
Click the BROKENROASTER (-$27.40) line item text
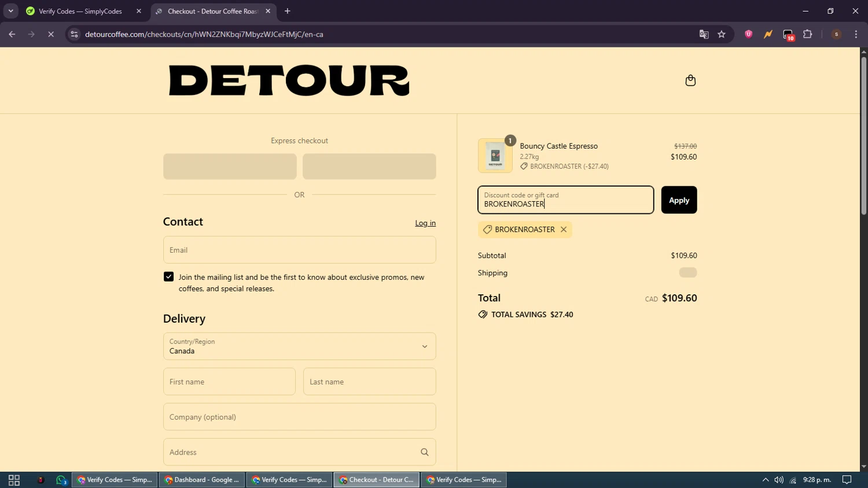(x=569, y=167)
